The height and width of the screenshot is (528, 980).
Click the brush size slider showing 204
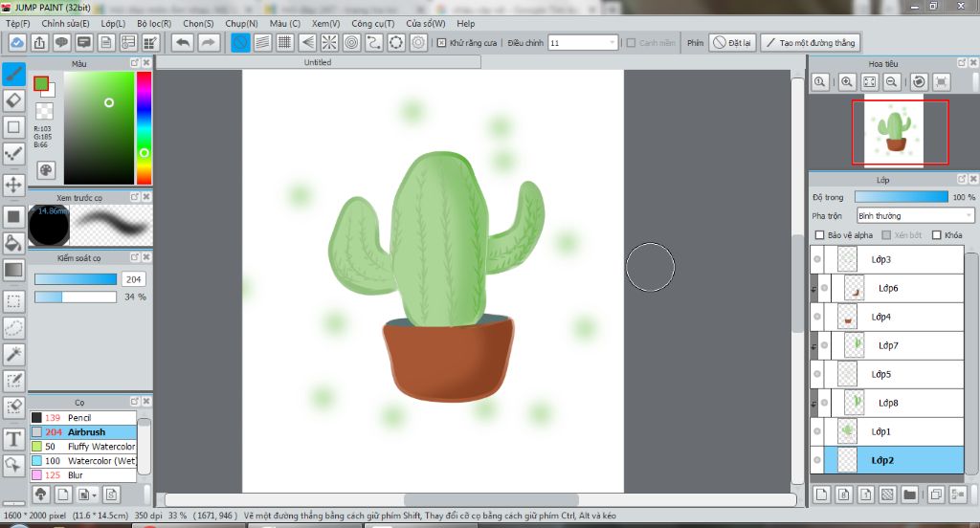point(76,279)
